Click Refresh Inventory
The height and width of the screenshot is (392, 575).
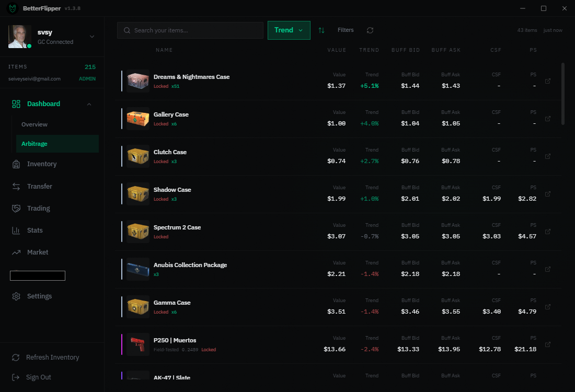pyautogui.click(x=52, y=357)
